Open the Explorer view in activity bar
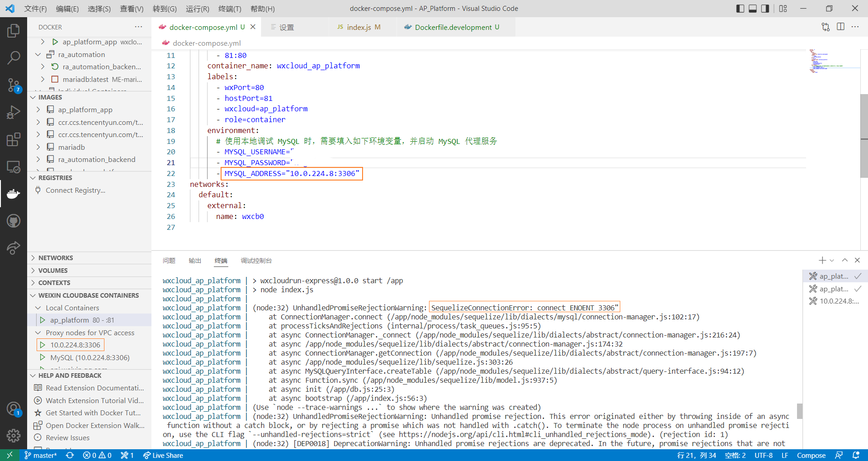868x461 pixels. coord(14,31)
